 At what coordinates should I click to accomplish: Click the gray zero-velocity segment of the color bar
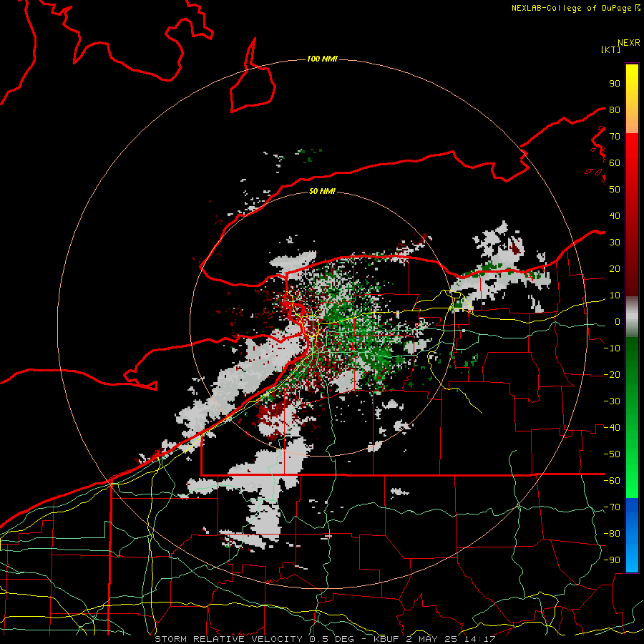(632, 317)
